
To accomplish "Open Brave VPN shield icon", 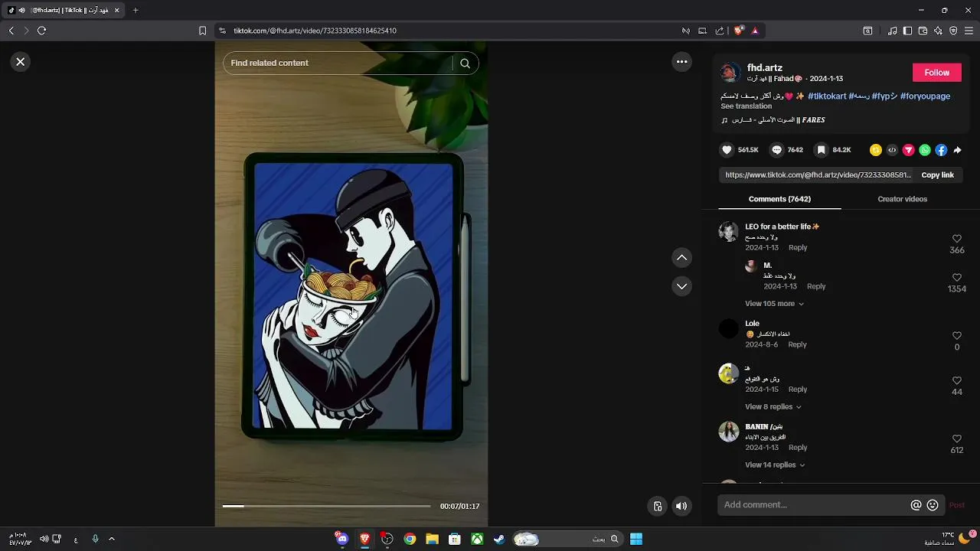I will (953, 31).
